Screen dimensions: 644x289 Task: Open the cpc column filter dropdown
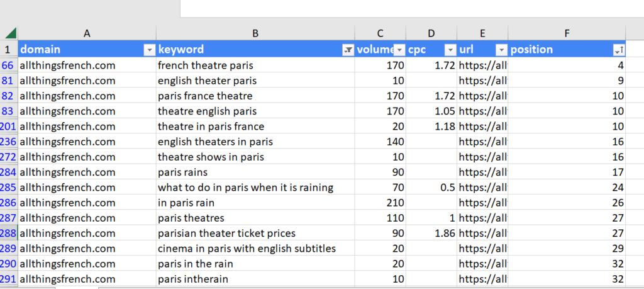450,50
